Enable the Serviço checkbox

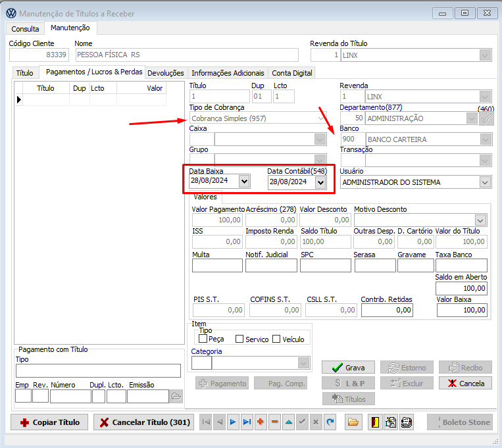pos(239,339)
